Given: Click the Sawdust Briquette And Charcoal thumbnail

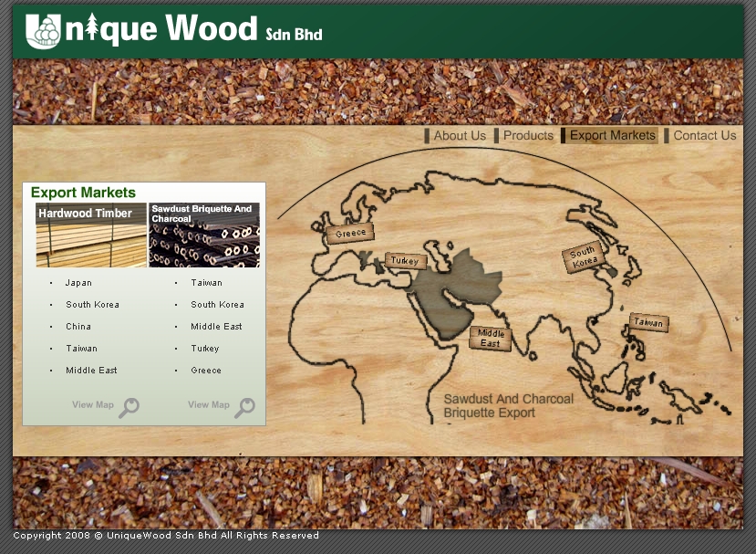Looking at the screenshot, I should [x=204, y=235].
